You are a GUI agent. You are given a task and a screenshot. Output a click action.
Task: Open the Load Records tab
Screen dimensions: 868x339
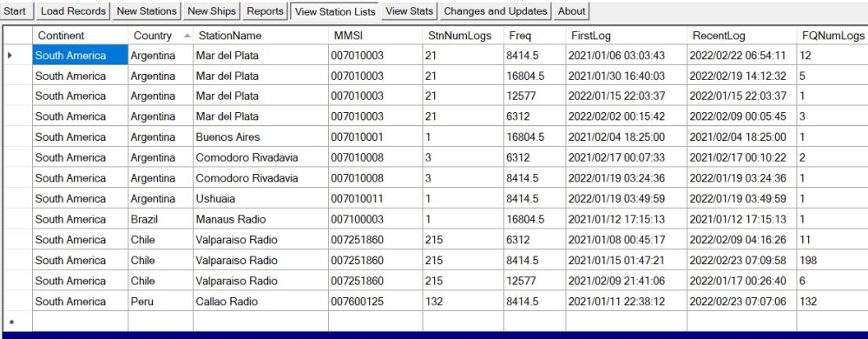73,11
